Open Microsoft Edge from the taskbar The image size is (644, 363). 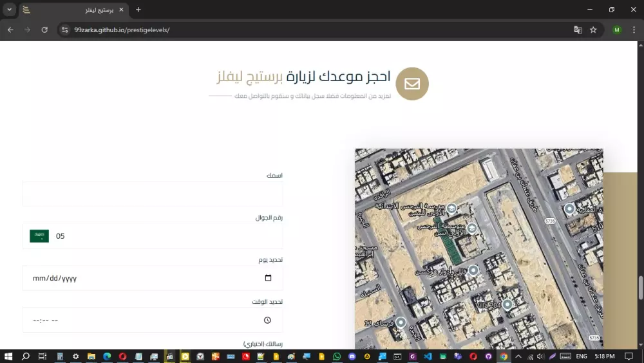click(107, 357)
